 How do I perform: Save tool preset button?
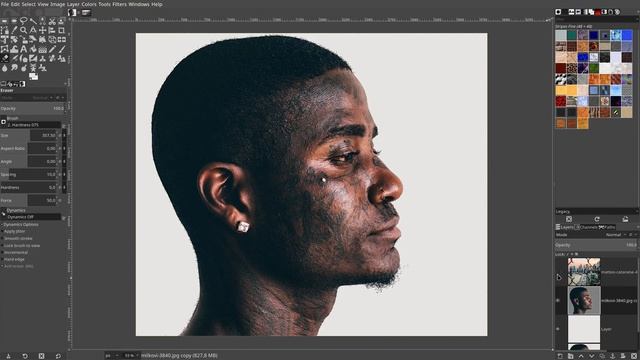(8, 356)
